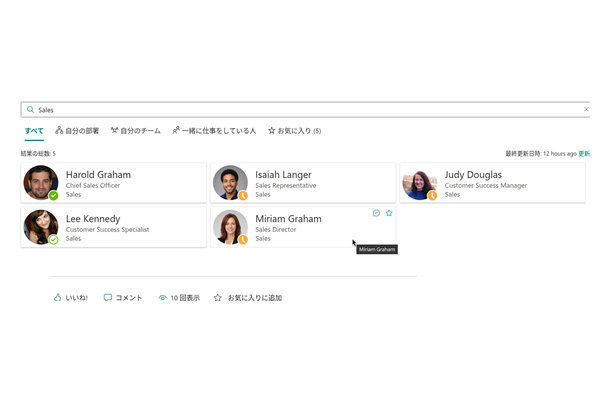The width and height of the screenshot is (600, 400).
Task: Click the Sales Representative title
Action: (286, 185)
